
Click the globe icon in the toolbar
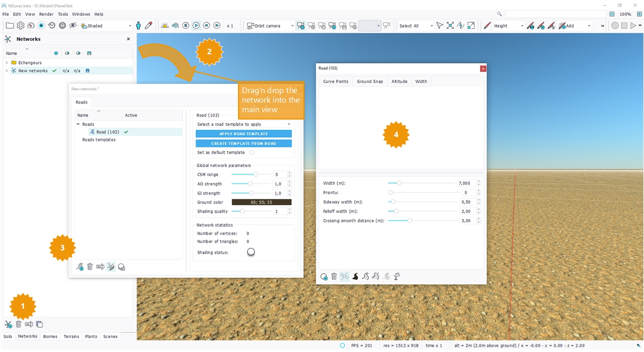pos(62,26)
